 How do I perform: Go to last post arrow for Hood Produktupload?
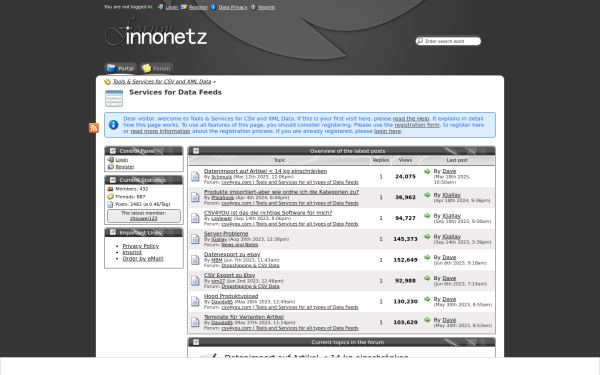pyautogui.click(x=427, y=299)
